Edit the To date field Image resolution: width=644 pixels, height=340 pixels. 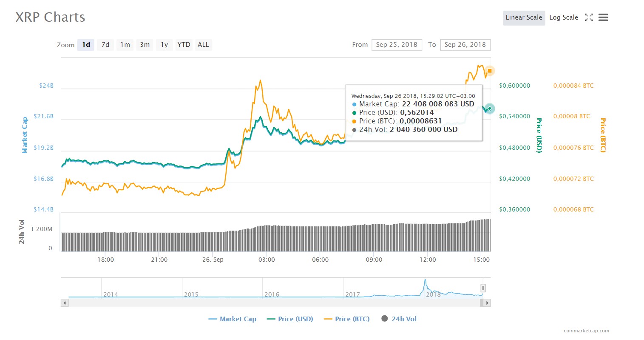465,45
